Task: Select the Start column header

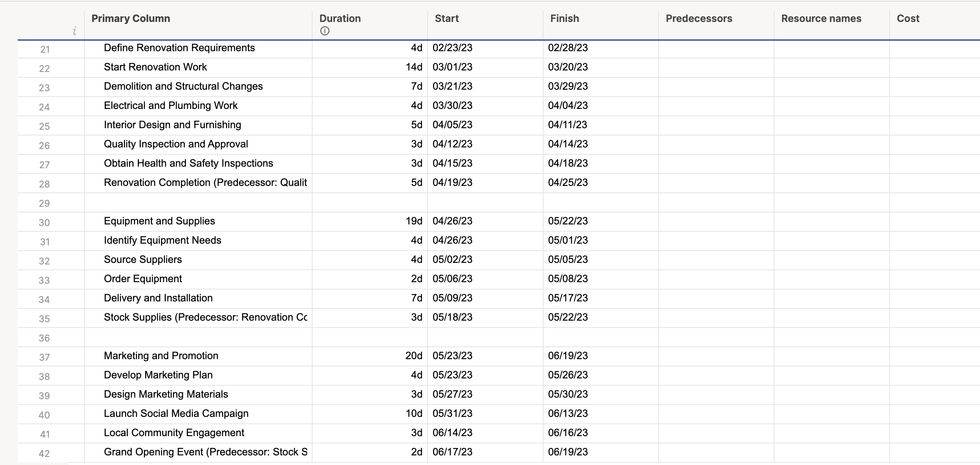Action: pyautogui.click(x=447, y=18)
